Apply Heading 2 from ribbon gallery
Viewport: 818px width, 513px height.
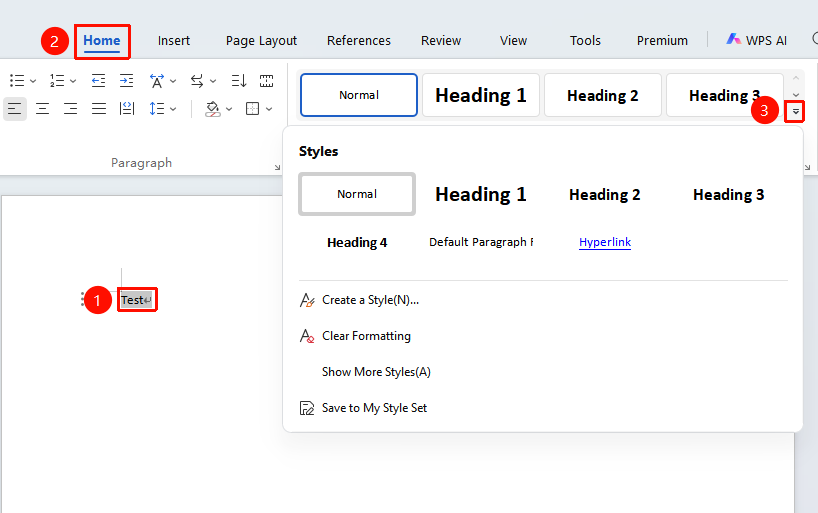[603, 95]
